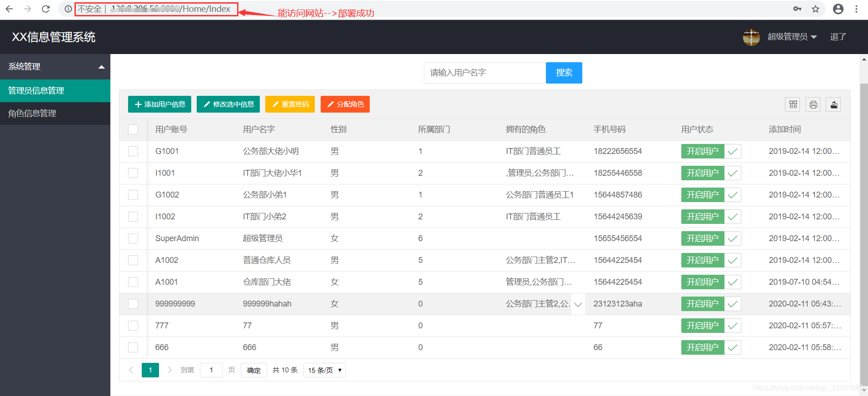Click 添加用户信息 button
Screen dimensions: 868x396
(x=159, y=104)
